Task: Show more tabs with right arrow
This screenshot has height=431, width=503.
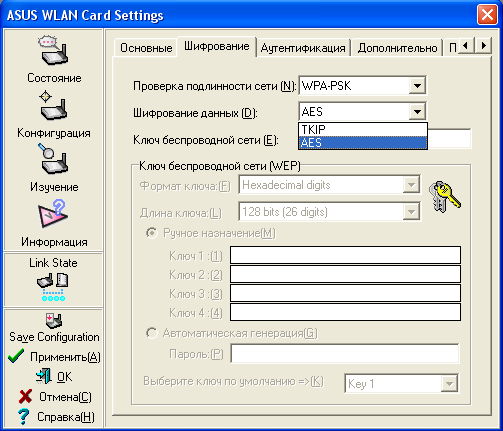Action: (x=484, y=45)
